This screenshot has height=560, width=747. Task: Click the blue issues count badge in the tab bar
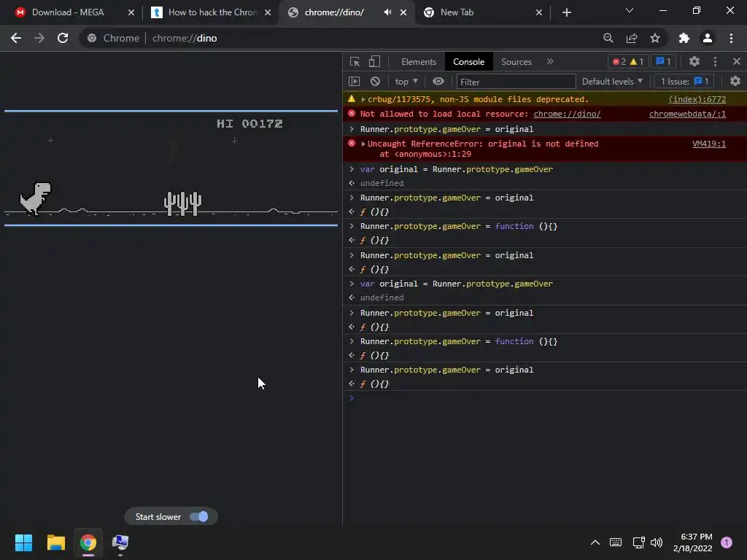pos(663,61)
